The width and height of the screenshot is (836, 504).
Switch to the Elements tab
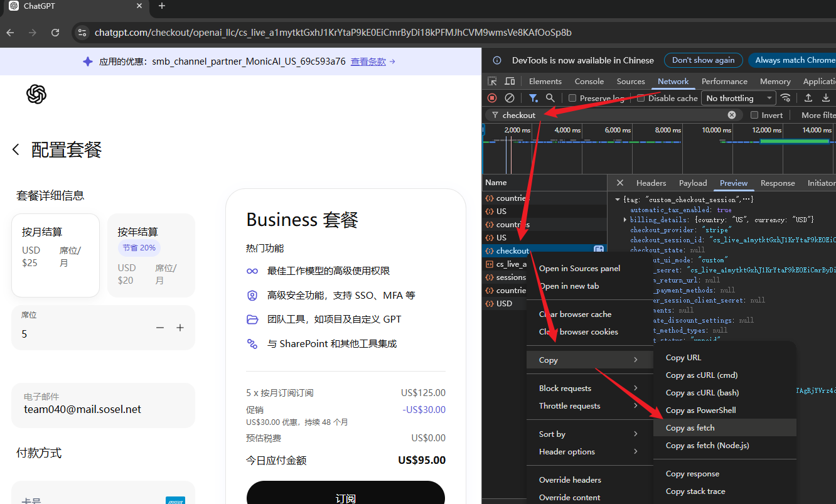point(545,82)
